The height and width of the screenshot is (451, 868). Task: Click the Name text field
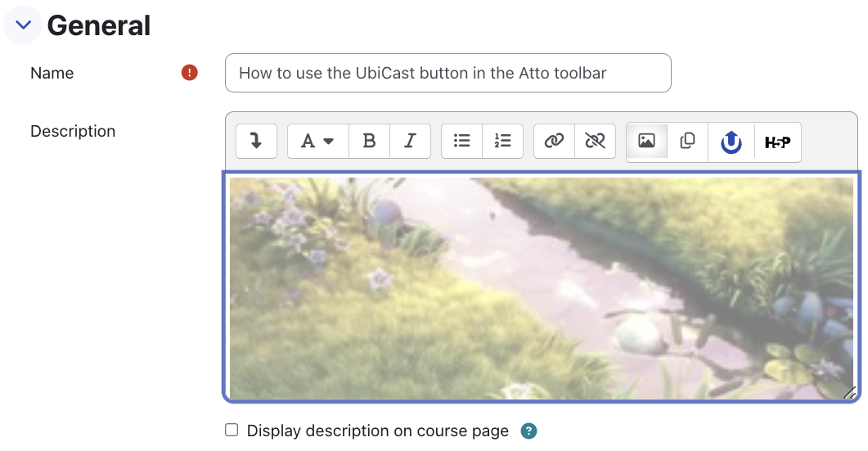447,73
